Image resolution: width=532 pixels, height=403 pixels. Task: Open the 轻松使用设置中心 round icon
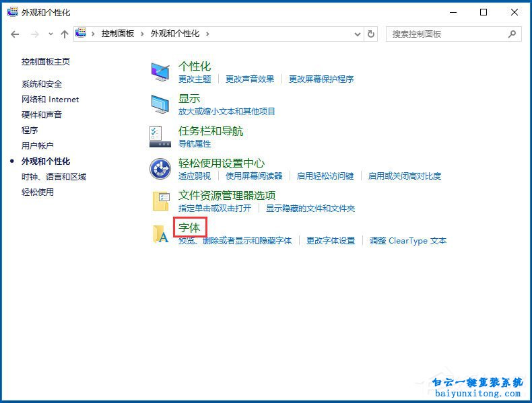pos(160,169)
